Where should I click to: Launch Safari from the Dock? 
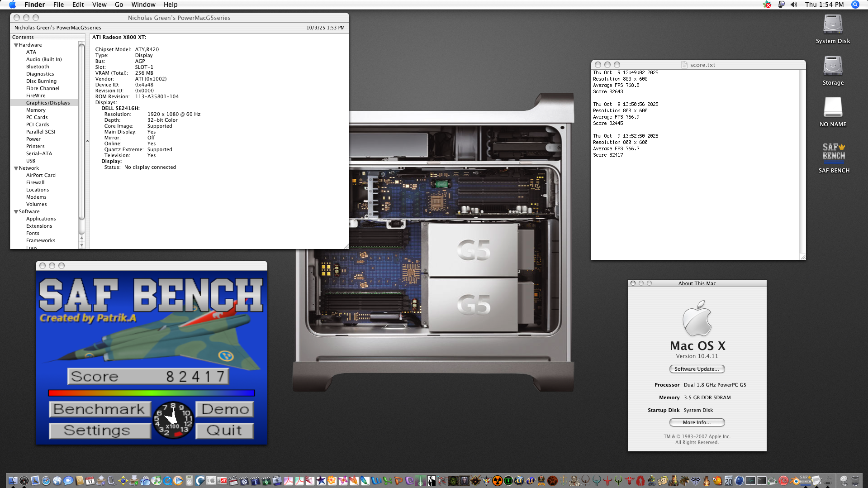pos(46,481)
